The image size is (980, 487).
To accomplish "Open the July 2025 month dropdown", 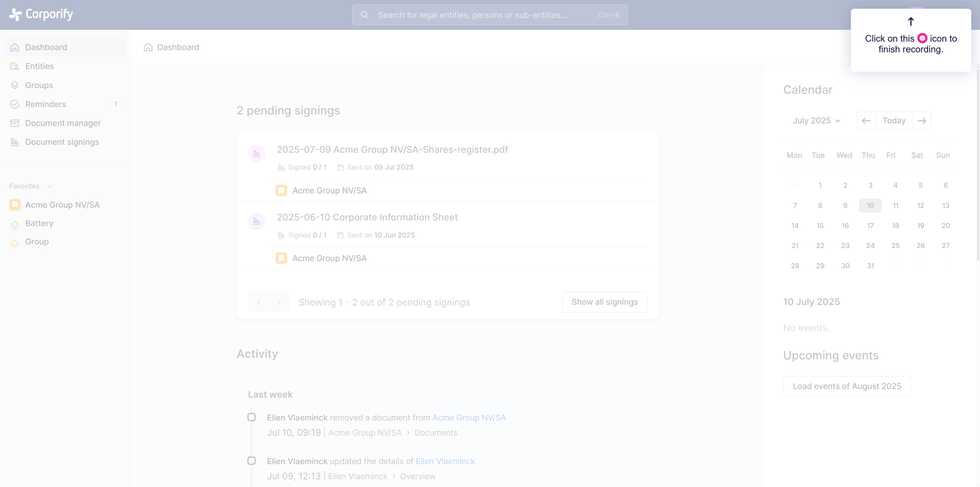I will 817,121.
